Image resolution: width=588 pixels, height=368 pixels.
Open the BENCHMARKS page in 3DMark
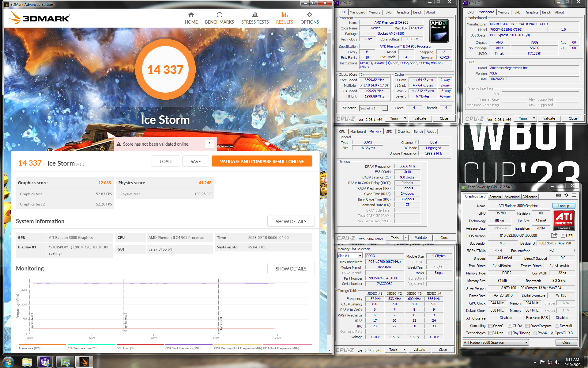click(x=219, y=18)
